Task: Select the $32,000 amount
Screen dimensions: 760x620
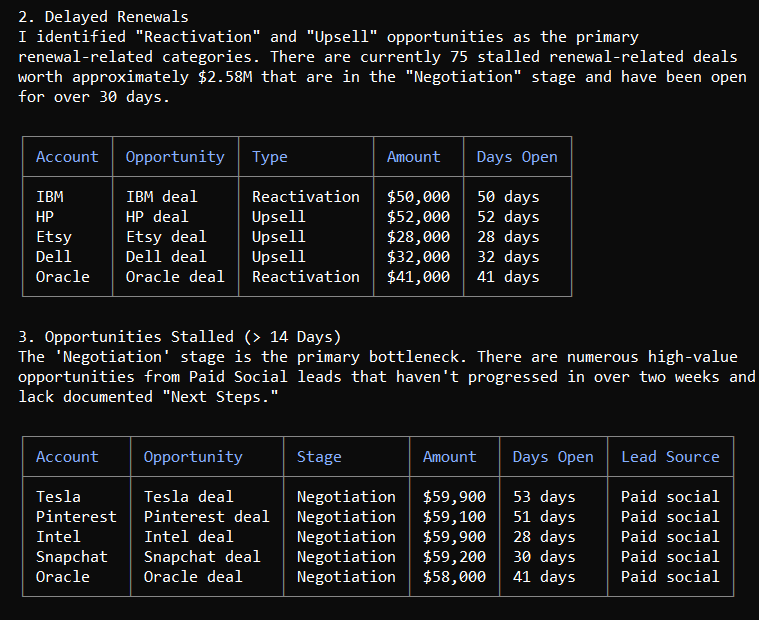Action: pos(418,257)
